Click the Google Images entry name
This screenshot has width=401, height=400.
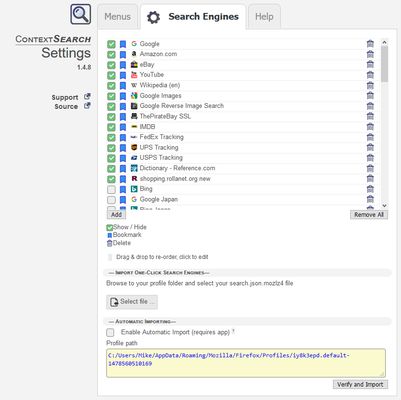pos(160,96)
